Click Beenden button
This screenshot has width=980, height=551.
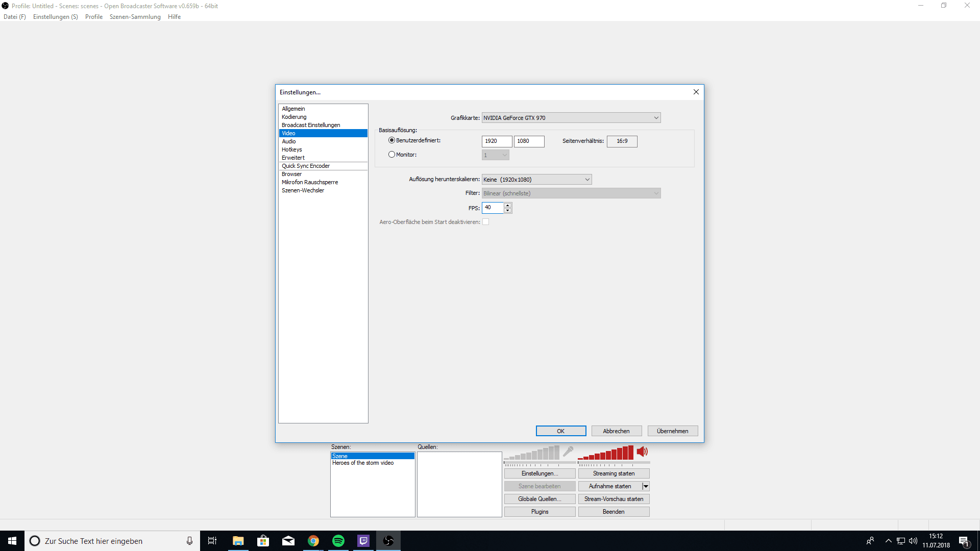pyautogui.click(x=614, y=512)
